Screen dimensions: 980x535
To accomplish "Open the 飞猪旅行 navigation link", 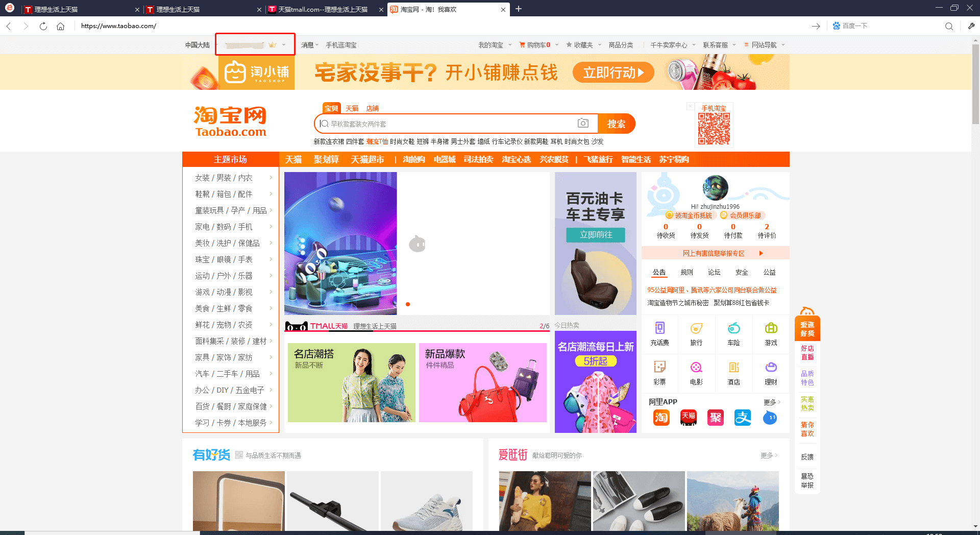I will [598, 159].
